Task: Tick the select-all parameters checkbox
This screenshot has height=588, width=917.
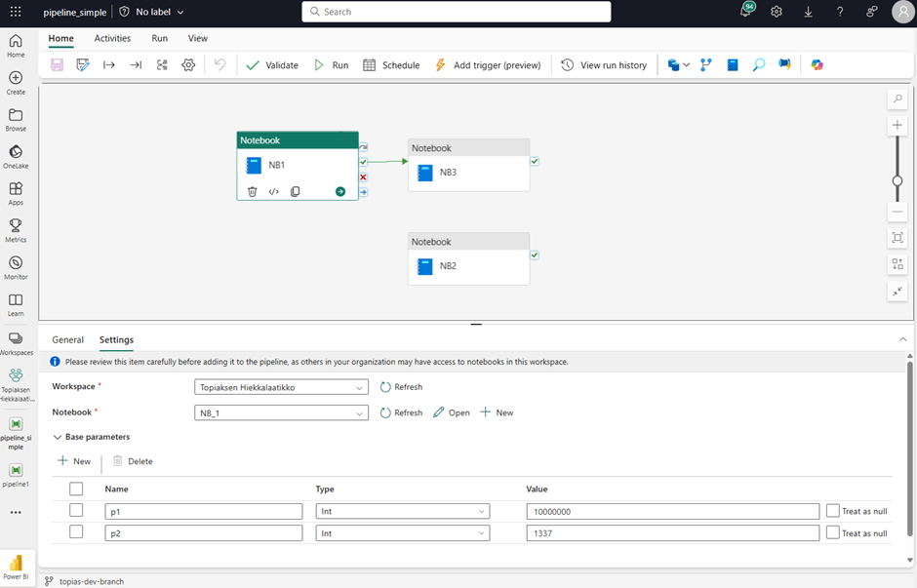Action: pyautogui.click(x=76, y=489)
